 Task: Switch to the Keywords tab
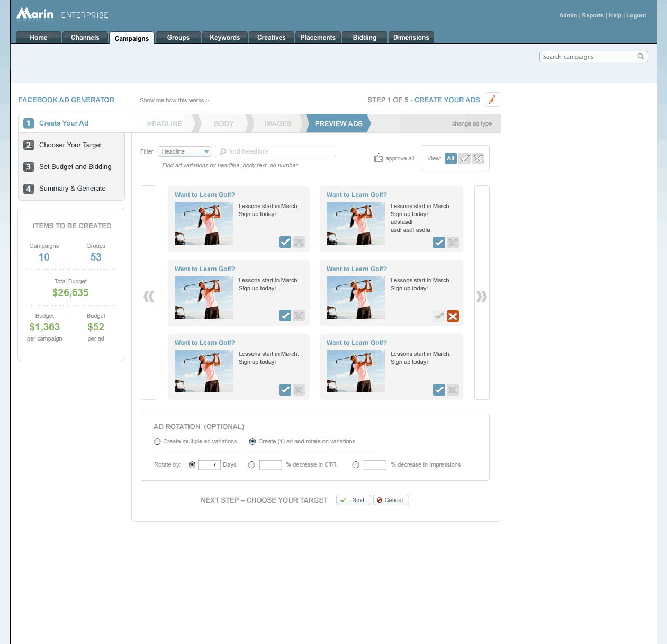coord(224,38)
